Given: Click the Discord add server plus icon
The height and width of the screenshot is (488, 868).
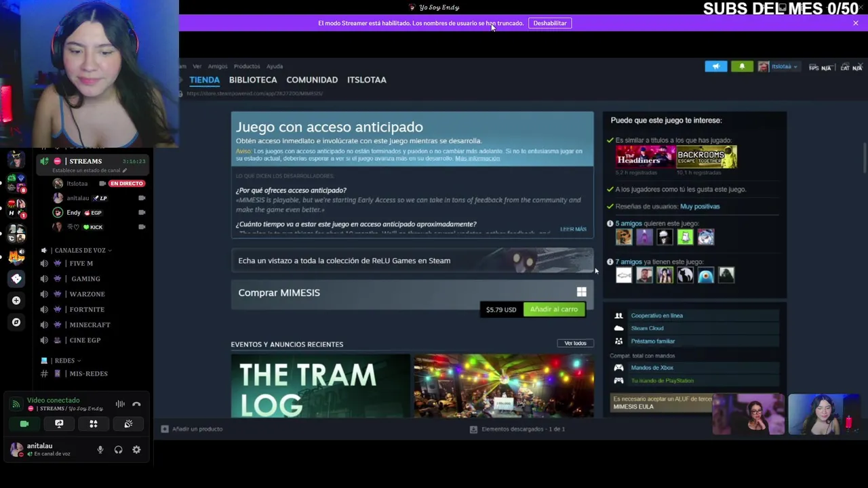Looking at the screenshot, I should tap(16, 300).
